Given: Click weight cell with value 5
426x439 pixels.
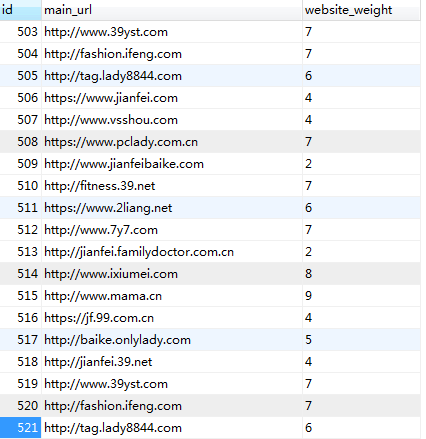Looking at the screenshot, I should click(x=361, y=340).
